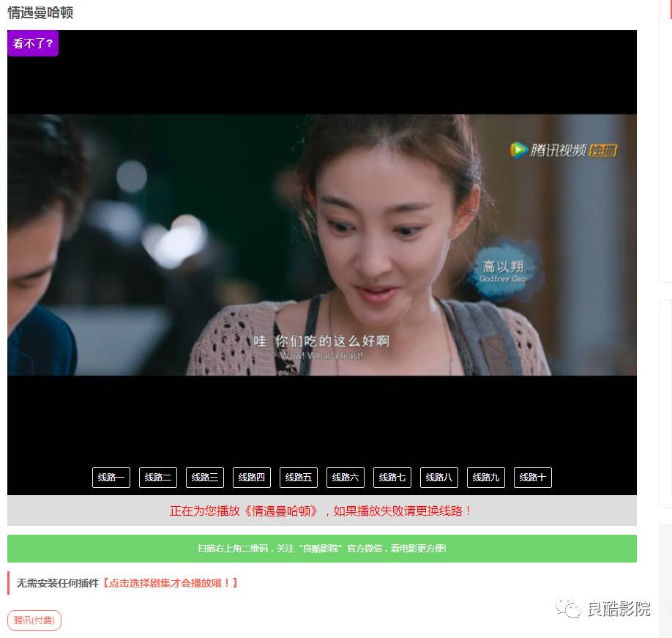
Task: Click the purple 看不了? button
Action: (33, 43)
